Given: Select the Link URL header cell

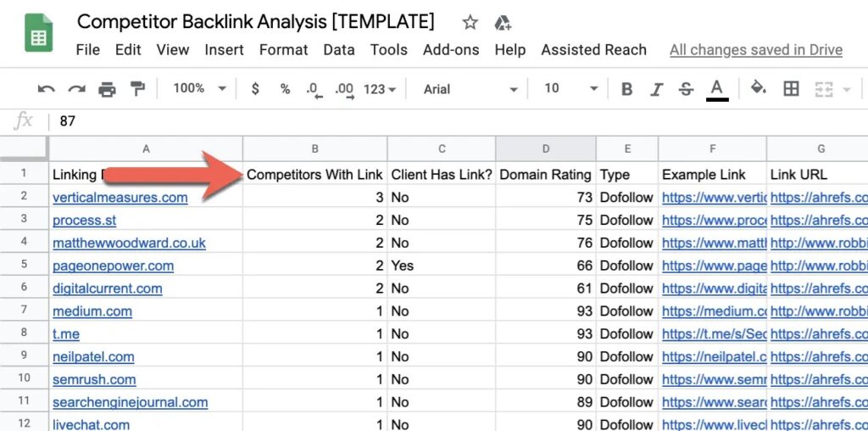Looking at the screenshot, I should (x=818, y=175).
